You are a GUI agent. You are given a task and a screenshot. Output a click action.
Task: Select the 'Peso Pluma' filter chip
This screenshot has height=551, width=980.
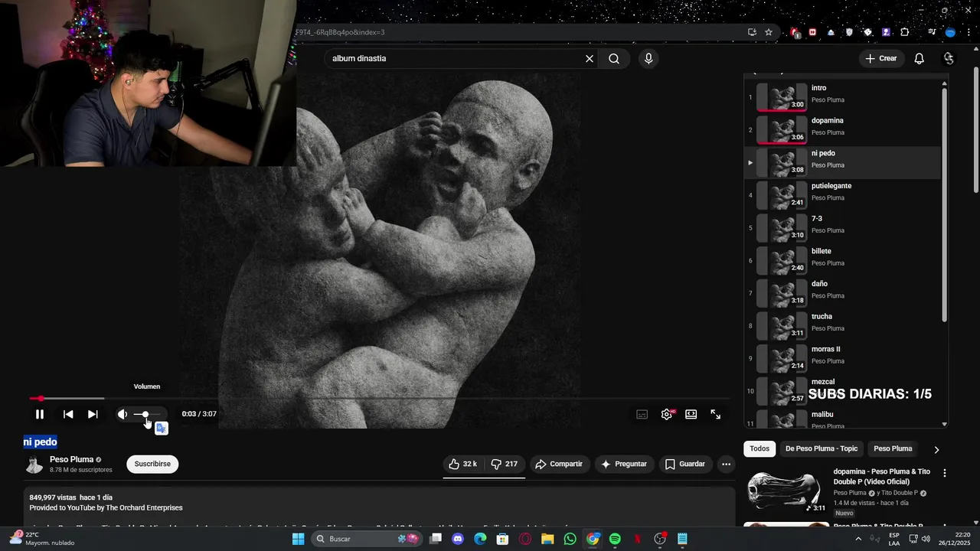(893, 448)
